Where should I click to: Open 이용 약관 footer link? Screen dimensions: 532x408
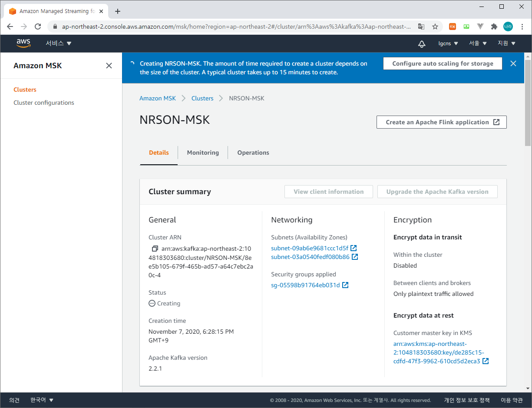[x=512, y=400]
